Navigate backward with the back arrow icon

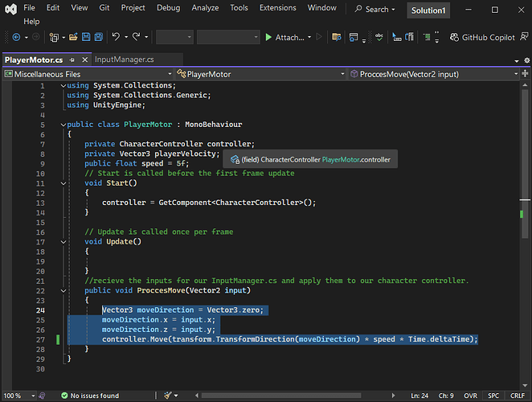pyautogui.click(x=16, y=37)
